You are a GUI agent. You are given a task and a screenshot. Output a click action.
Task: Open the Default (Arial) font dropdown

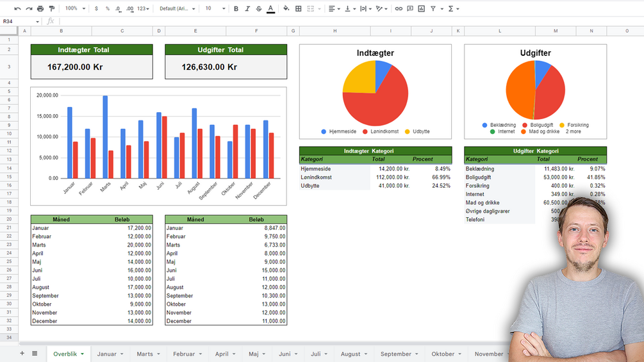click(177, 8)
